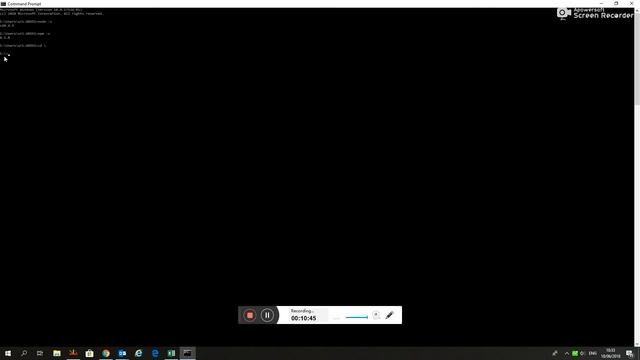Pause the screen recording
This screenshot has width=640, height=360.
[x=267, y=315]
